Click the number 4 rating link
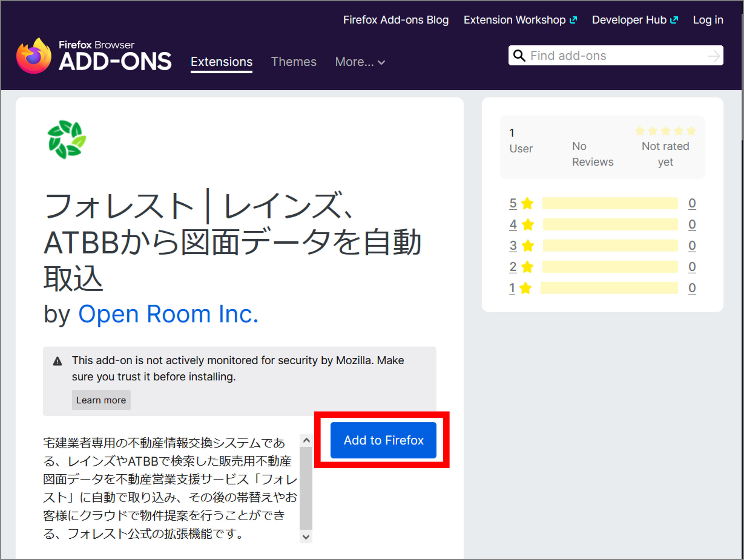 coord(513,224)
